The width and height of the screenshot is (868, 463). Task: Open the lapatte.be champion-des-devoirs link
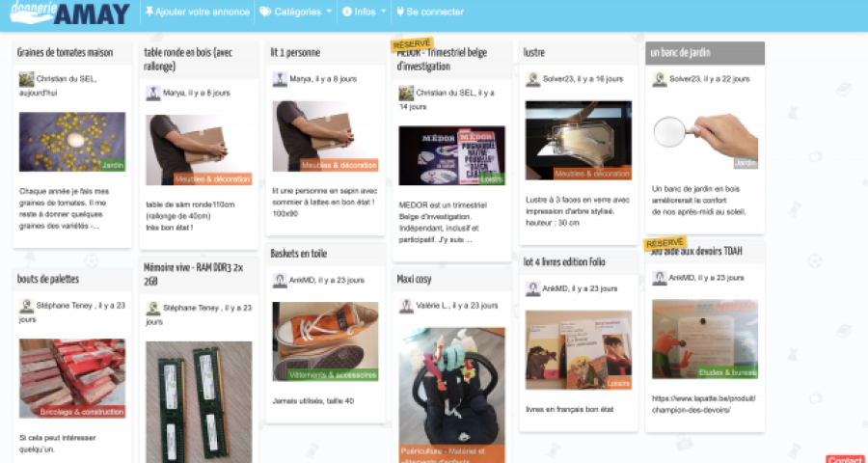(704, 404)
